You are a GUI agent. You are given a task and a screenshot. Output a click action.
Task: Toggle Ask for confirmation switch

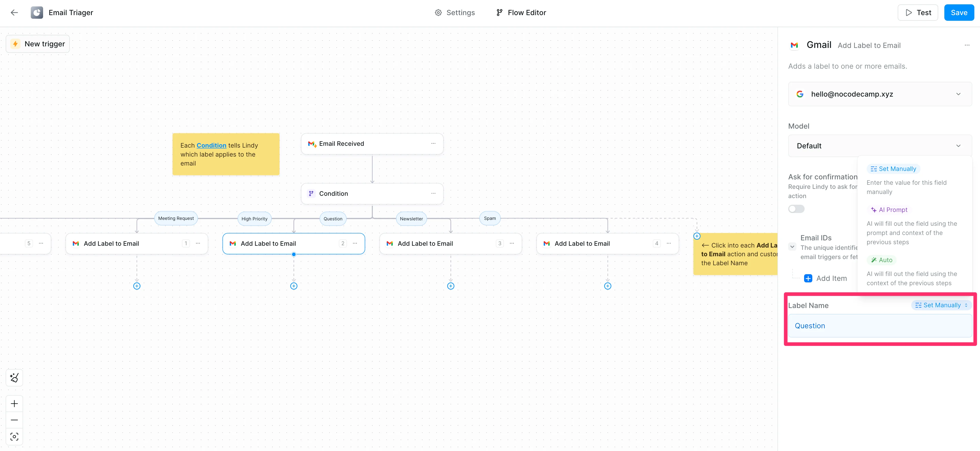click(796, 209)
